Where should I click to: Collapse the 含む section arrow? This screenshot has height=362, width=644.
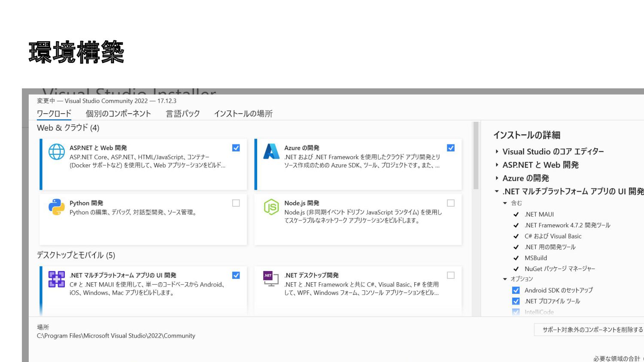pyautogui.click(x=505, y=203)
